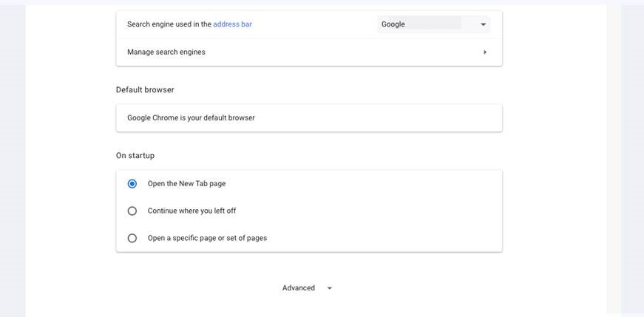The image size is (644, 317).
Task: Choose the "Open a specific page" radio button
Action: click(x=132, y=238)
